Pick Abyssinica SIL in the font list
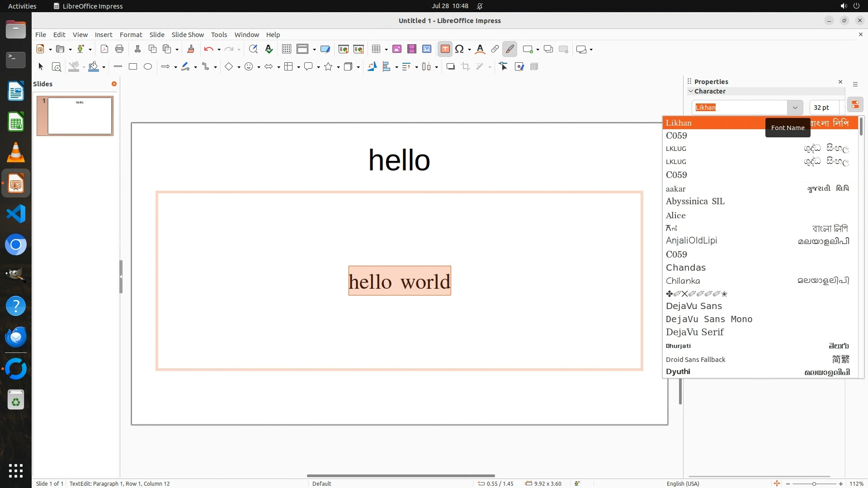The height and width of the screenshot is (488, 868). [695, 202]
